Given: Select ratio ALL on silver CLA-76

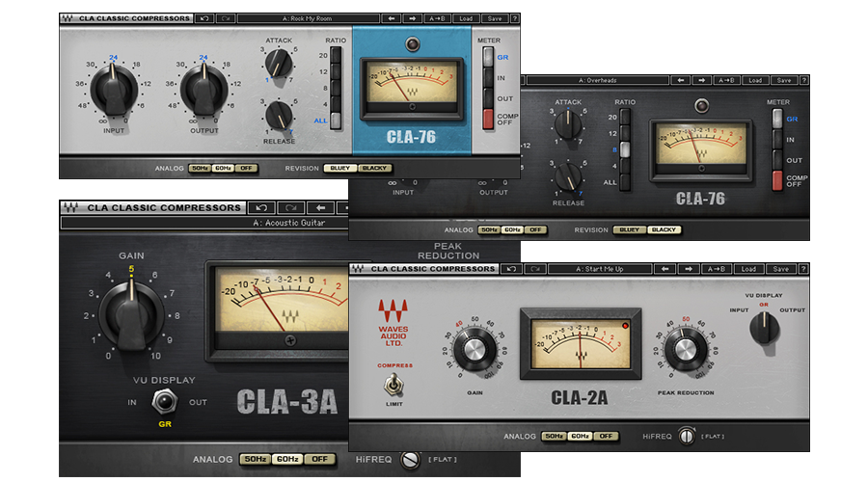Looking at the screenshot, I should (336, 120).
